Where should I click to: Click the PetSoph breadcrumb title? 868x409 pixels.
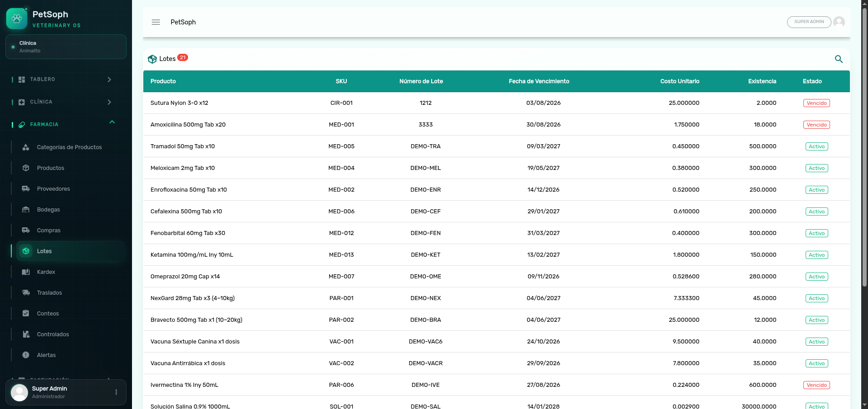pos(183,22)
